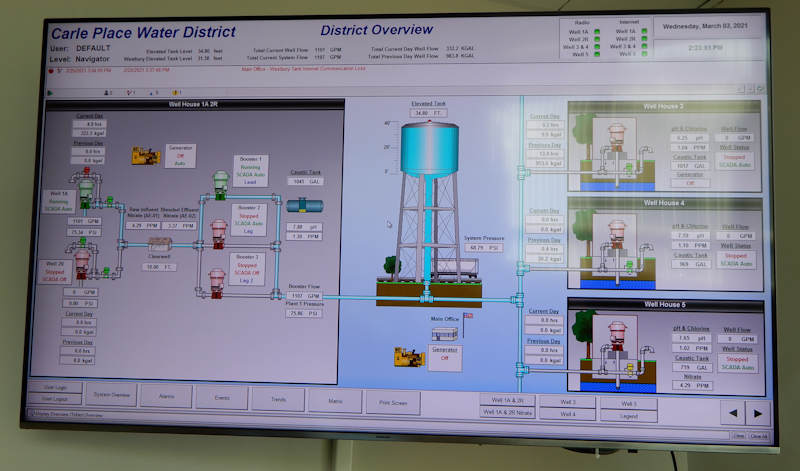Open the Well 1A & 2R Nitrate page
This screenshot has width=800, height=471.
[509, 412]
